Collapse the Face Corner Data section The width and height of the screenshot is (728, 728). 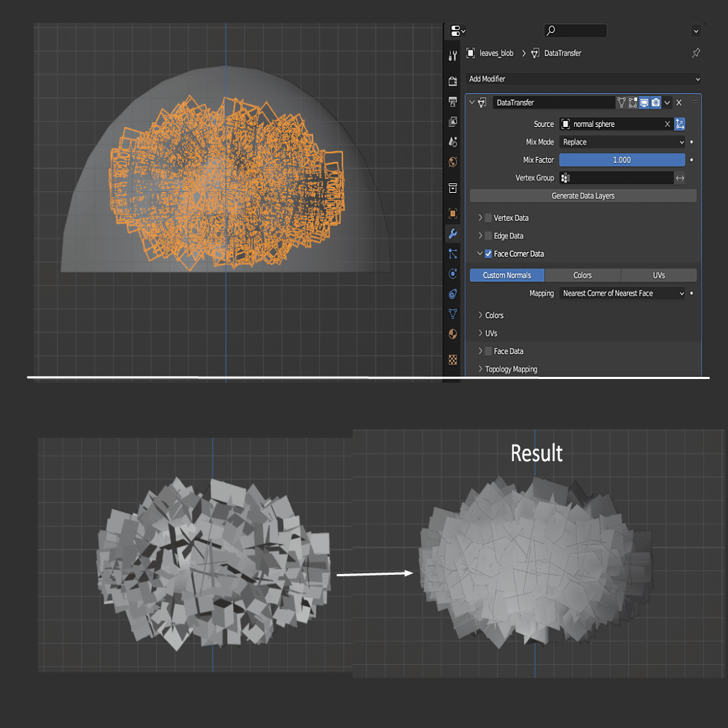480,254
